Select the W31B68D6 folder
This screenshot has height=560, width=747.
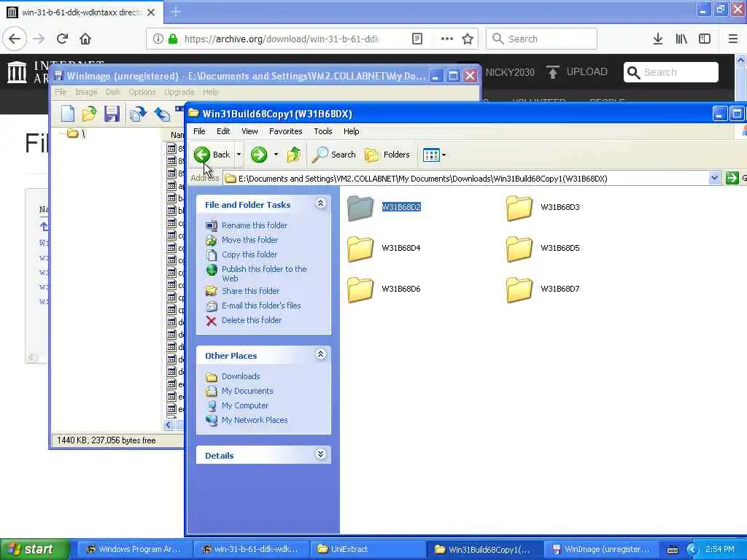(384, 289)
